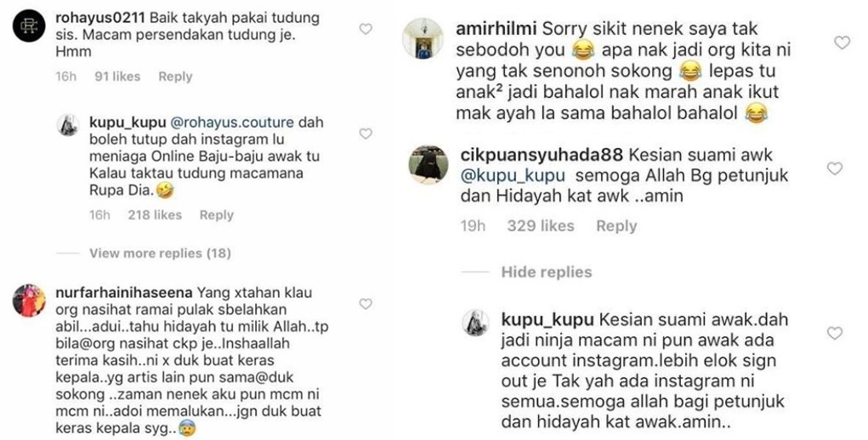This screenshot has height=440, width=868.
Task: Like amirhilmi's comment heart icon
Action: (842, 42)
